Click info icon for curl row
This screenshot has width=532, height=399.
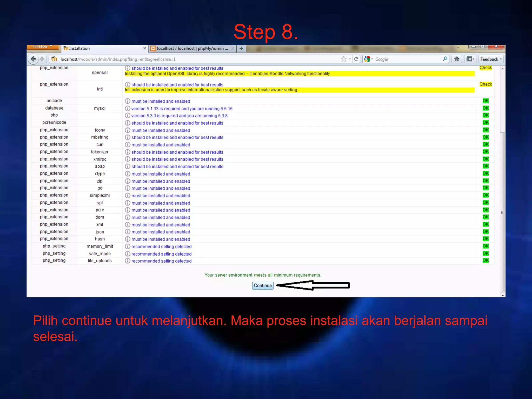(x=128, y=144)
